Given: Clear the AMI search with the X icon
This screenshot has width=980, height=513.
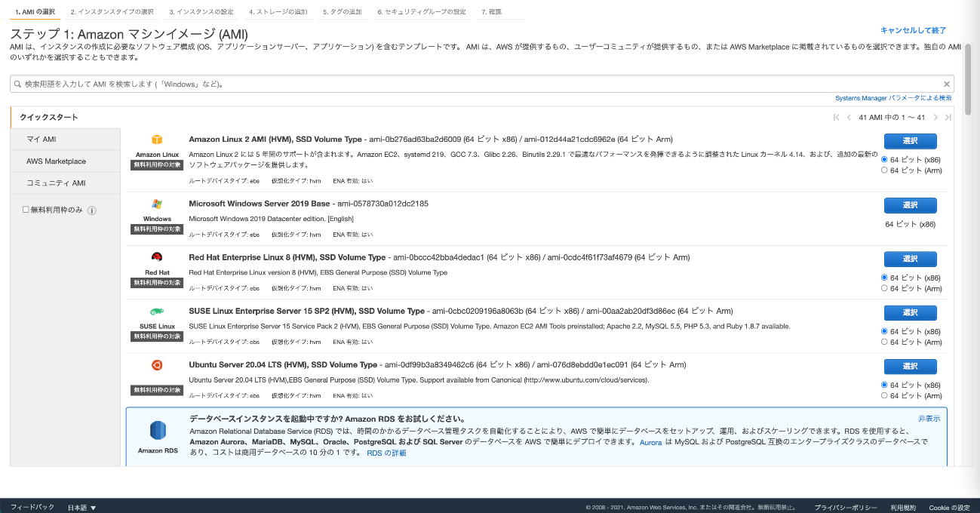Looking at the screenshot, I should 947,84.
